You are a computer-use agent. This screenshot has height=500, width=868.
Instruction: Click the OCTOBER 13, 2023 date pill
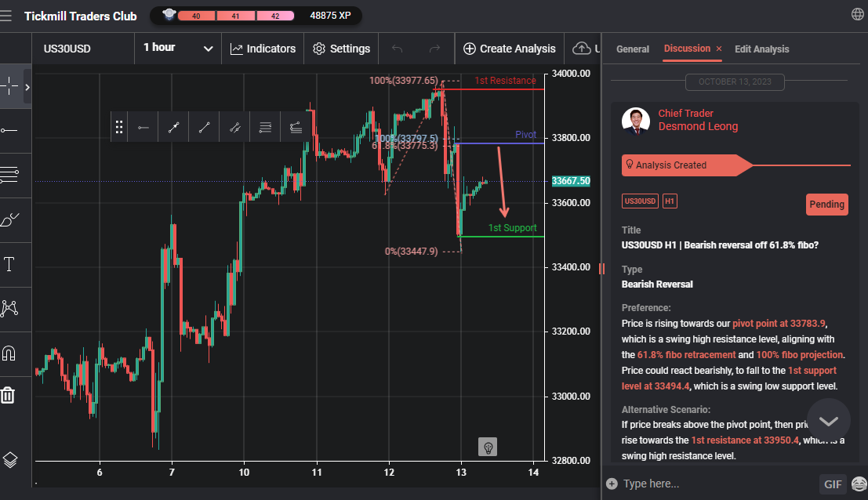point(735,82)
